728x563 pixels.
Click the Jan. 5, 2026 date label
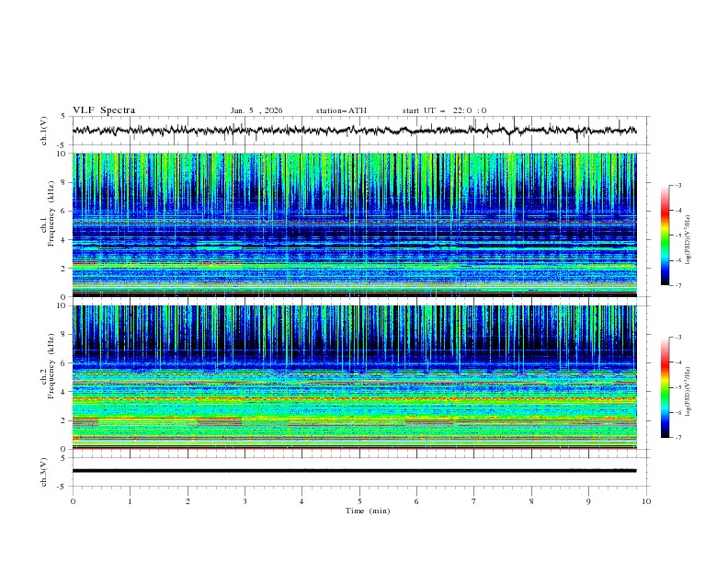pyautogui.click(x=256, y=110)
